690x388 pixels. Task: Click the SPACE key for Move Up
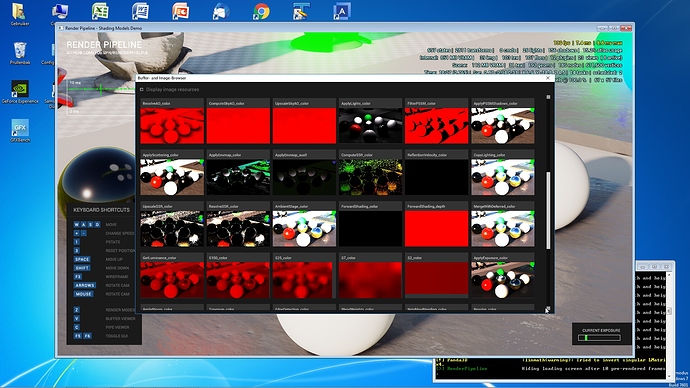tap(82, 259)
